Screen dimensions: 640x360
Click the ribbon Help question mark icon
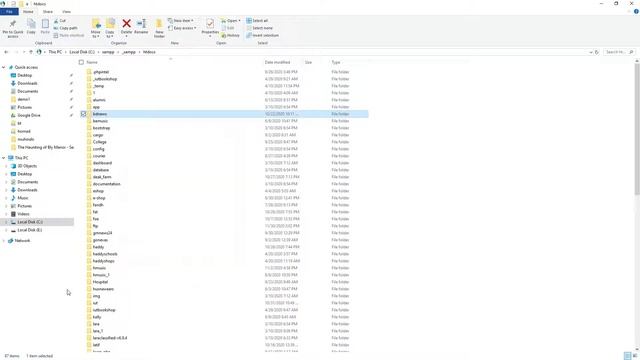coord(636,11)
